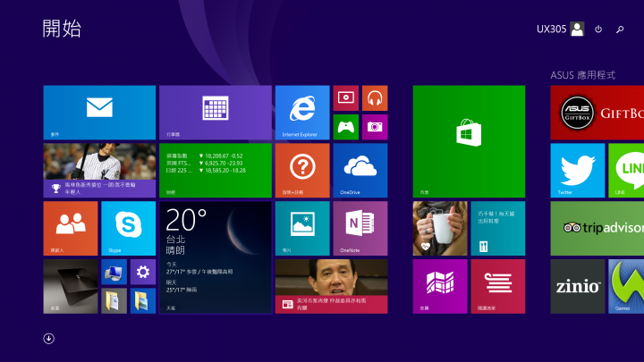Viewport: 644px width, 362px height.
Task: Open the Calendar tile
Action: (216, 113)
